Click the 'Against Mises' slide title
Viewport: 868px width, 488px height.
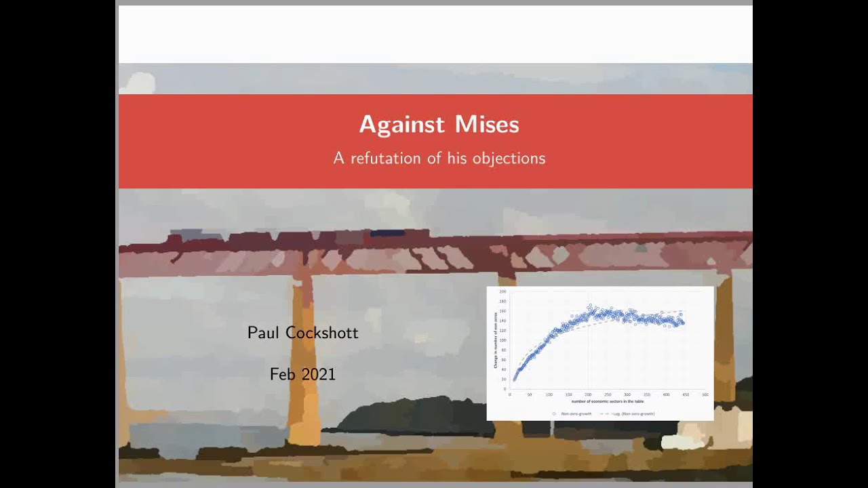(x=439, y=125)
